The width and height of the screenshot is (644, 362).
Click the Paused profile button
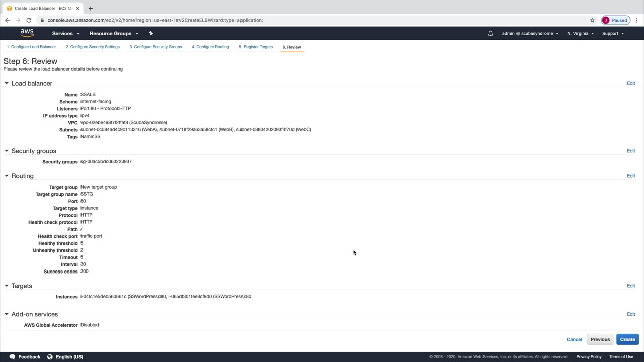615,20
